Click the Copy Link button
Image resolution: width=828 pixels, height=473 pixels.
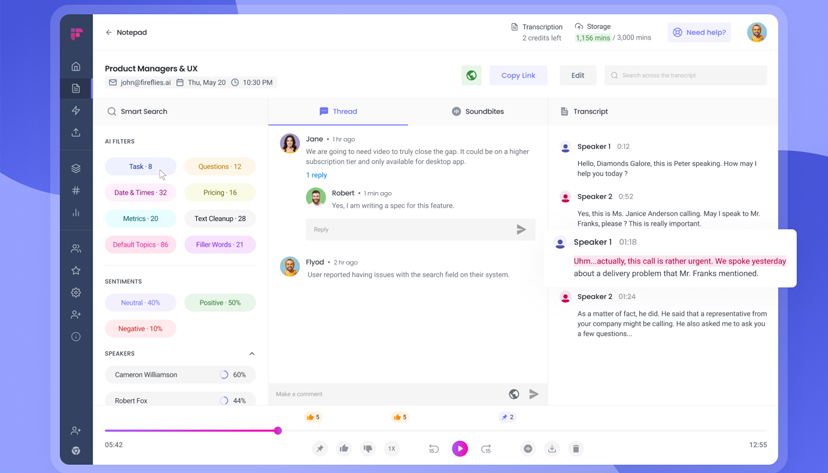[518, 75]
